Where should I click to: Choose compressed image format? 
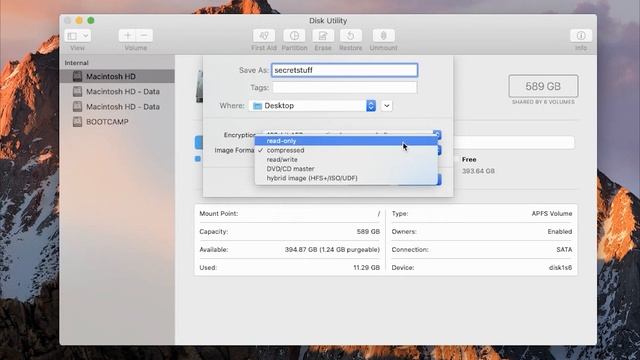346,150
